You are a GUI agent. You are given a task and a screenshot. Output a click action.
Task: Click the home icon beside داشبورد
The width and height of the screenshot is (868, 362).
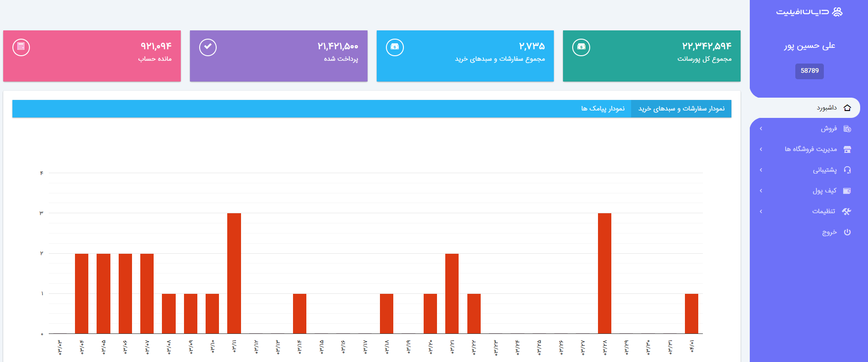(x=847, y=108)
